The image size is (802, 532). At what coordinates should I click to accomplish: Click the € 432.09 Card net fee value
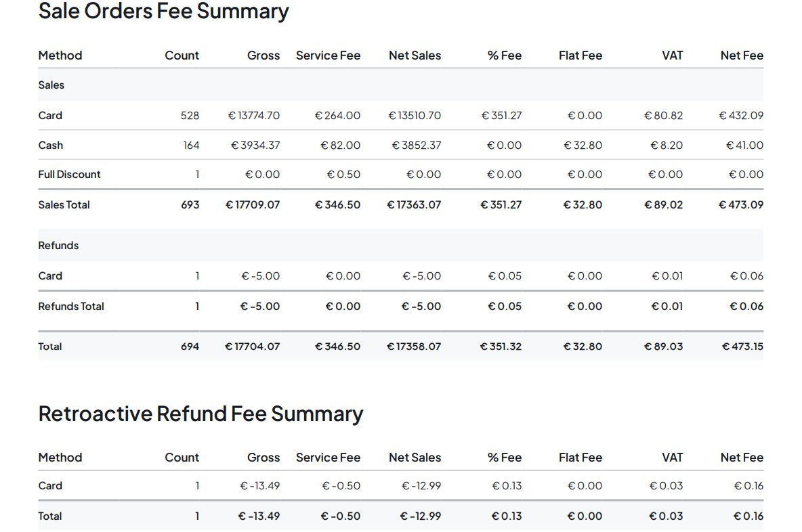point(741,116)
